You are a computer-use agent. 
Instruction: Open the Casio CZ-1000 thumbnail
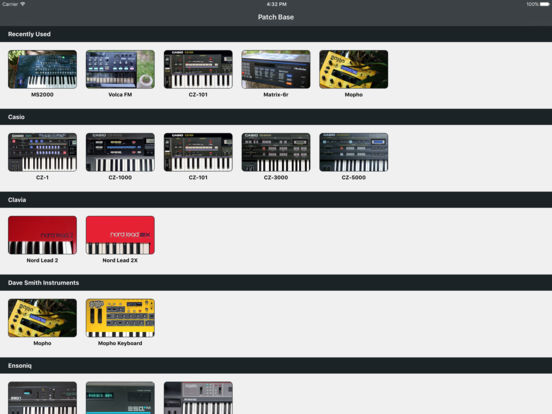click(120, 152)
